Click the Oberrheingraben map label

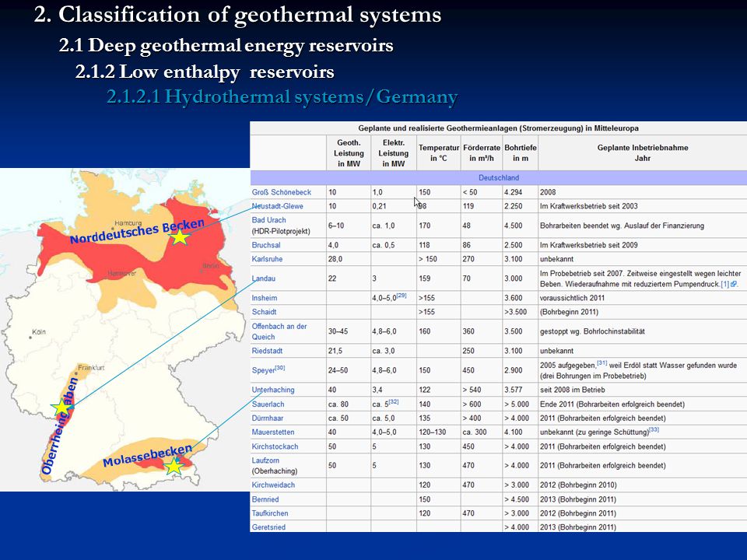click(x=60, y=426)
